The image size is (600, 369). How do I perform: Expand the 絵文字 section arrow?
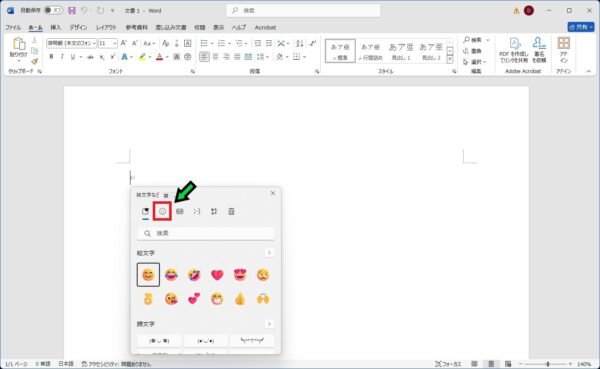click(x=269, y=253)
